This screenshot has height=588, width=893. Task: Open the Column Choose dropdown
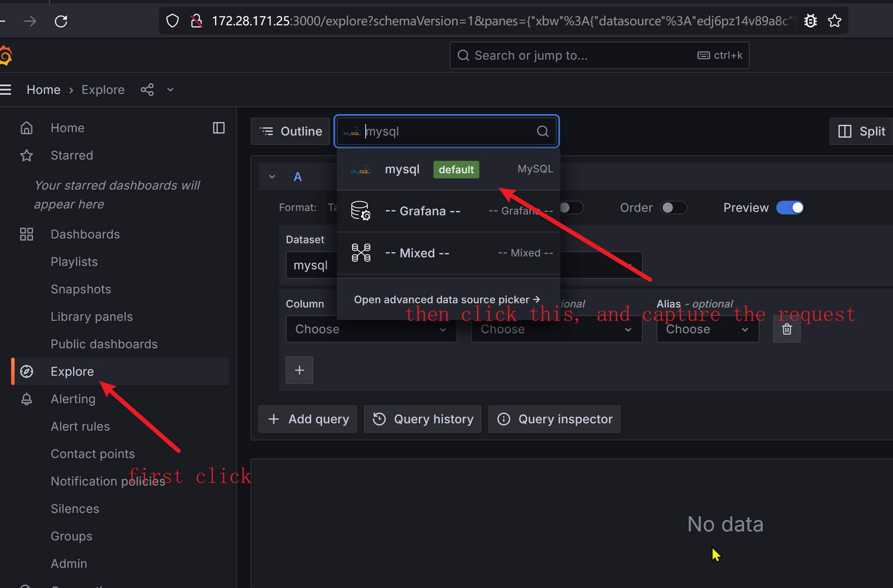click(x=371, y=329)
